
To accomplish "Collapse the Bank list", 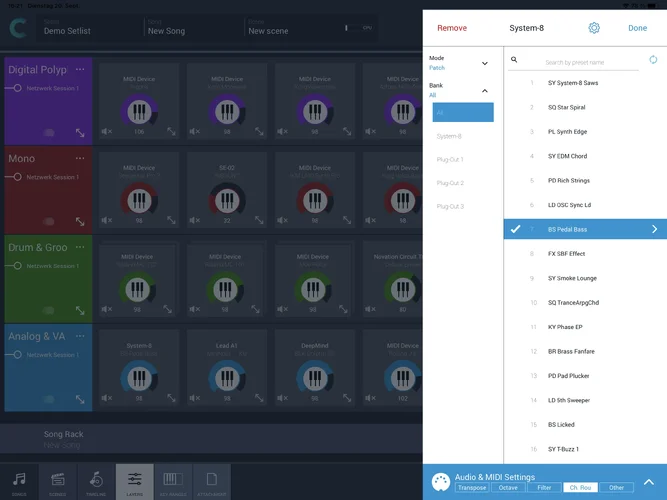I will coord(485,91).
